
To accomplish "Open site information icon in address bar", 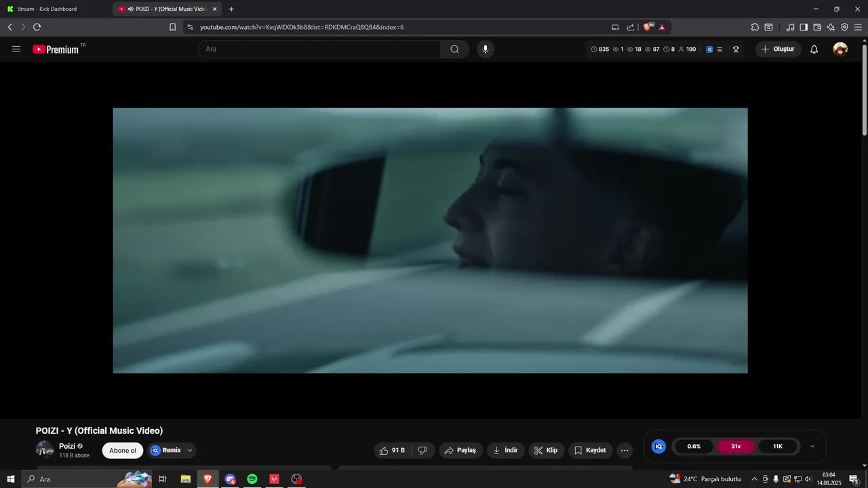I will (x=190, y=27).
